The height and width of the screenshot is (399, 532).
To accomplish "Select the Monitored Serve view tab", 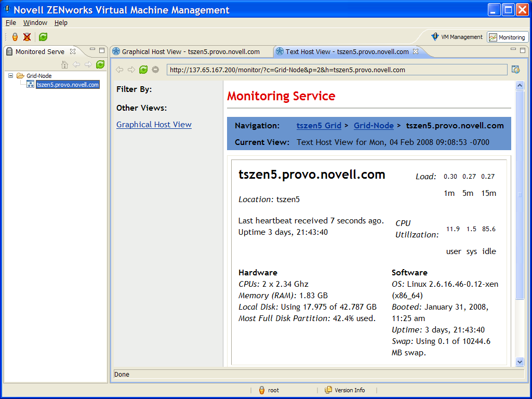I will 40,51.
